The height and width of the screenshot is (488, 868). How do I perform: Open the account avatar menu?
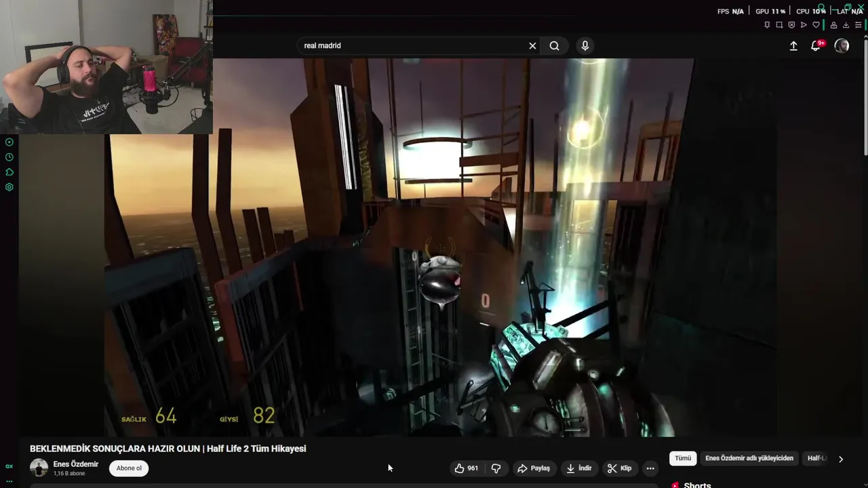[x=842, y=45]
